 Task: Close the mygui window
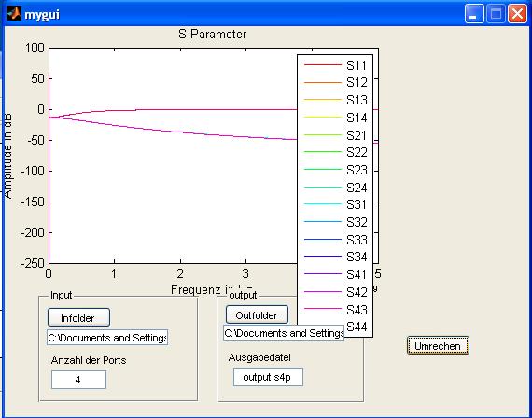(x=517, y=14)
